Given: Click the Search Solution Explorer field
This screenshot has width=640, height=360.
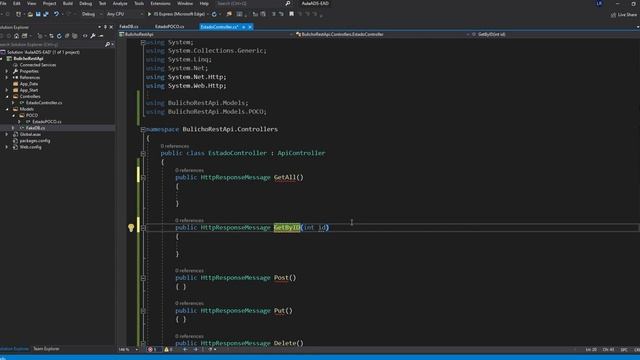Looking at the screenshot, I should pos(52,44).
